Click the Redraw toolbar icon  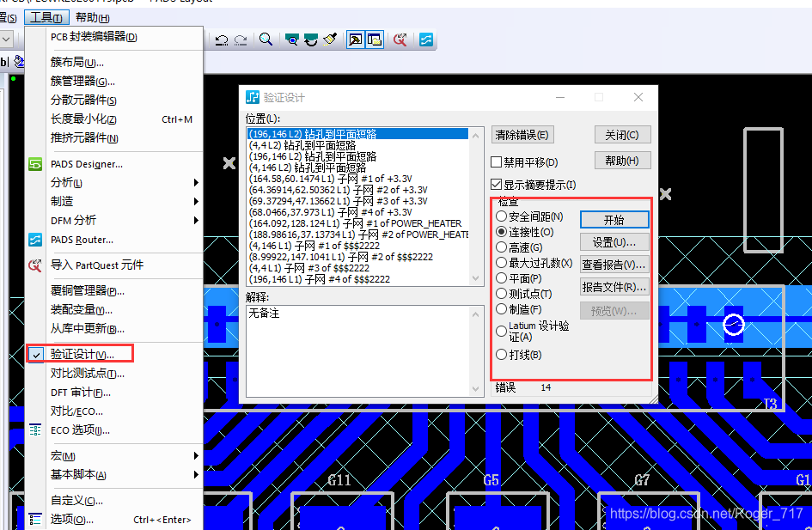pos(311,40)
